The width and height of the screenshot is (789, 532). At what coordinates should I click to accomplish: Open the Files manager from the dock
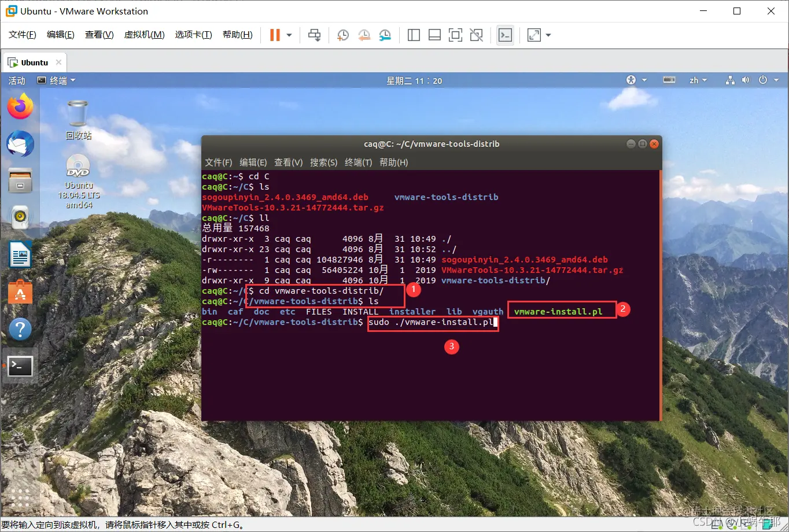(20, 180)
